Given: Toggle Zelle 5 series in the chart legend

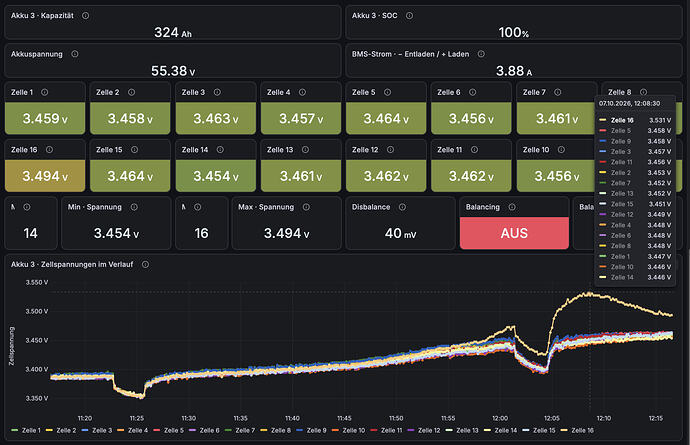Looking at the screenshot, I should point(174,430).
